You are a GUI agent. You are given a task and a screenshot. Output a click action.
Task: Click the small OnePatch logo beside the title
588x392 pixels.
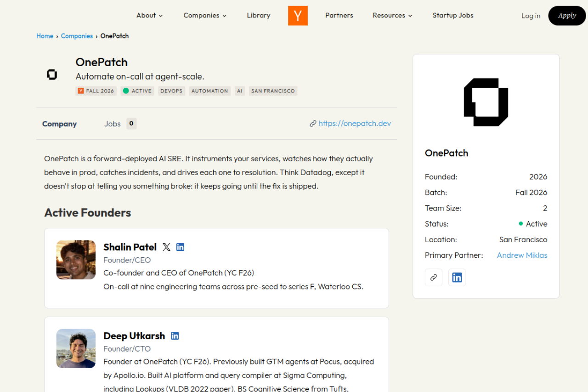click(52, 74)
